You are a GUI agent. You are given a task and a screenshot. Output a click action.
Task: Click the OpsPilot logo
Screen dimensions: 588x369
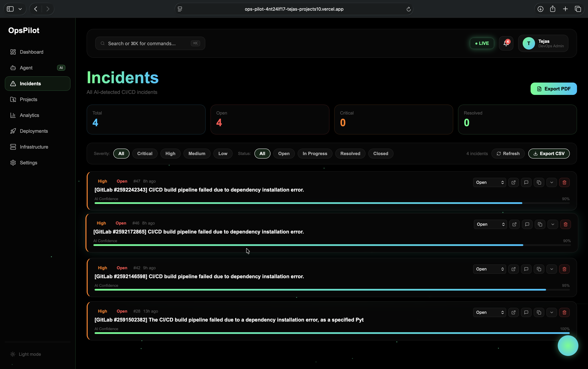click(x=24, y=30)
